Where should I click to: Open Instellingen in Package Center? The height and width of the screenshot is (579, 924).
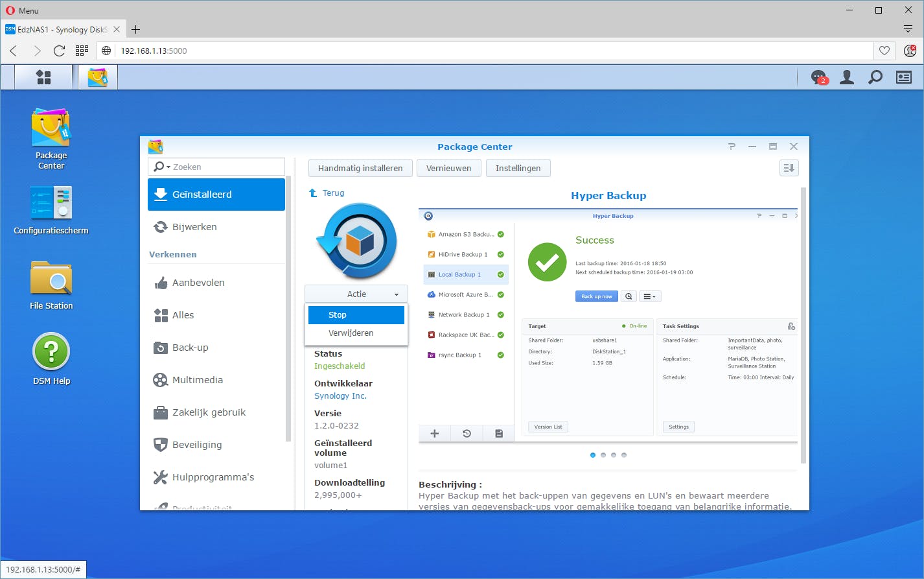[518, 168]
